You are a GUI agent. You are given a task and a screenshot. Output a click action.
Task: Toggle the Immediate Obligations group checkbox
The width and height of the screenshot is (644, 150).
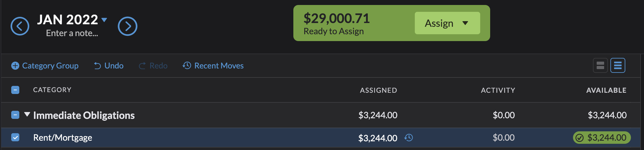[15, 115]
